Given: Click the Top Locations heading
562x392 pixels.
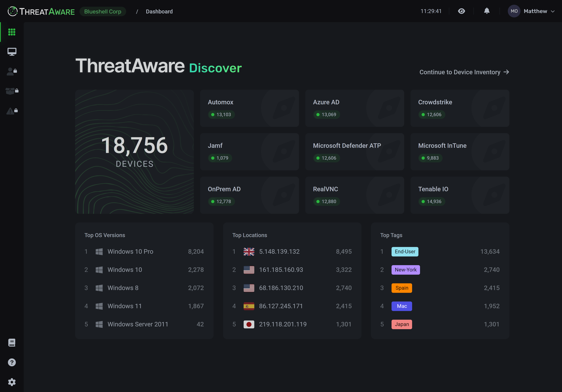Looking at the screenshot, I should 249,235.
